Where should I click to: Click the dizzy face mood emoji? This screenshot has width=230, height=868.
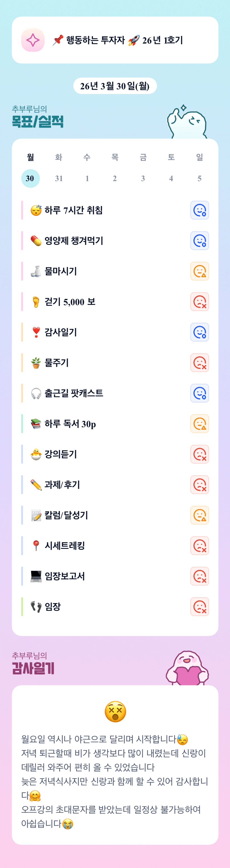[115, 712]
